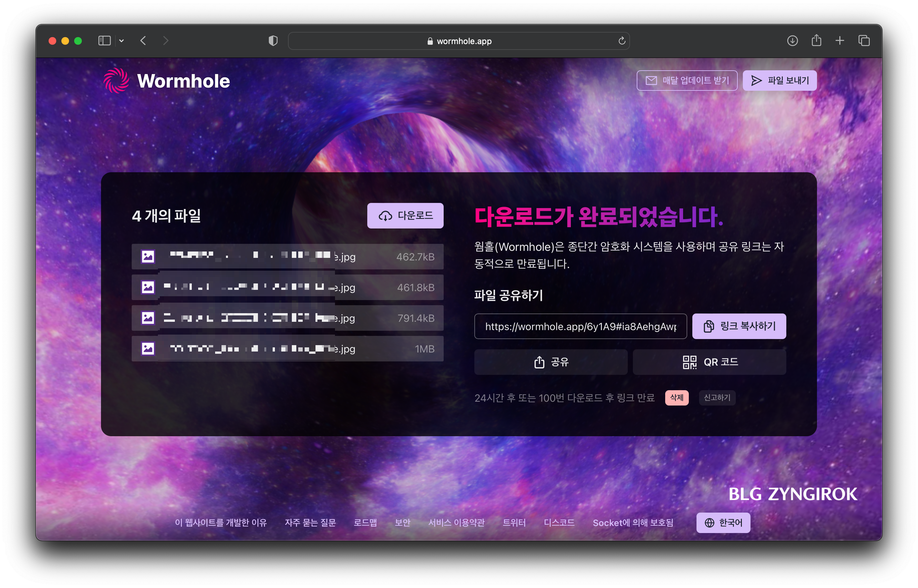The height and width of the screenshot is (588, 918).
Task: Click the browser downloads icon in the toolbar
Action: (793, 41)
